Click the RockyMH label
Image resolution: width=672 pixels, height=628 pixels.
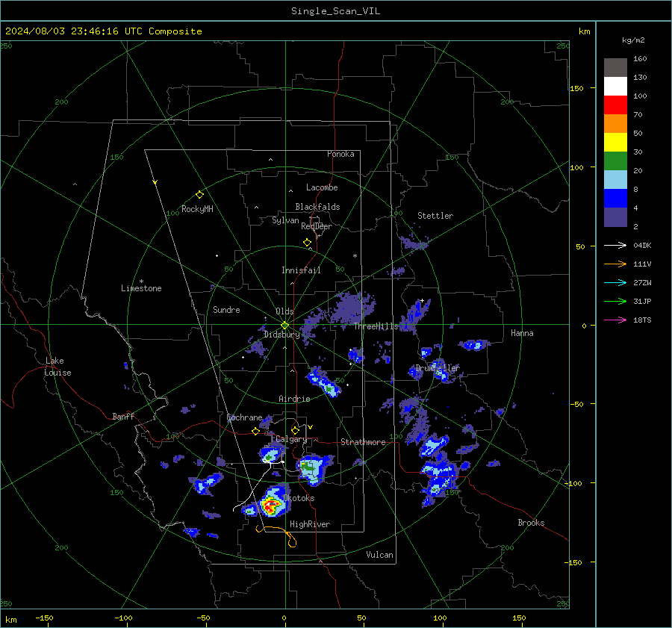[x=197, y=209]
